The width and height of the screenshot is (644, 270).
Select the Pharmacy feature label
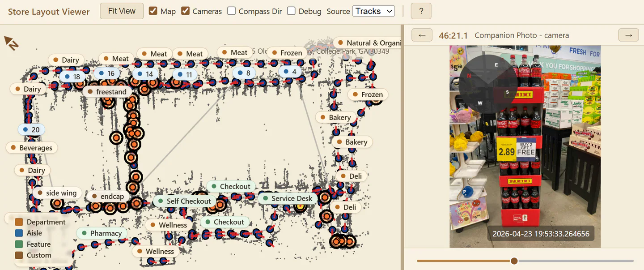[x=102, y=233]
